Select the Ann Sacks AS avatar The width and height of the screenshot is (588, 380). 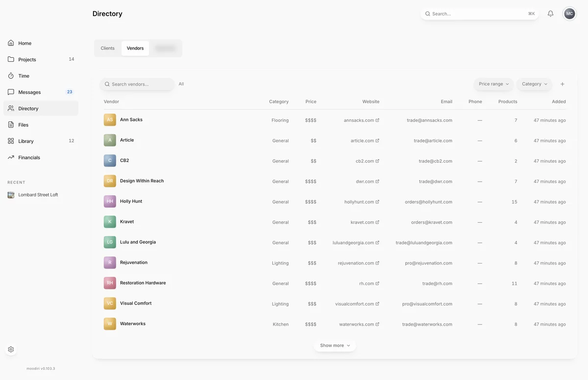pyautogui.click(x=110, y=119)
